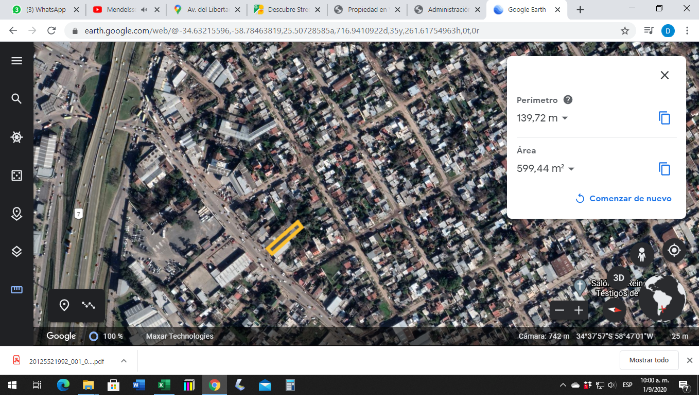Viewport: 699px width, 395px height.
Task: Expand the downloaded PDF options chevron
Action: coord(123,361)
